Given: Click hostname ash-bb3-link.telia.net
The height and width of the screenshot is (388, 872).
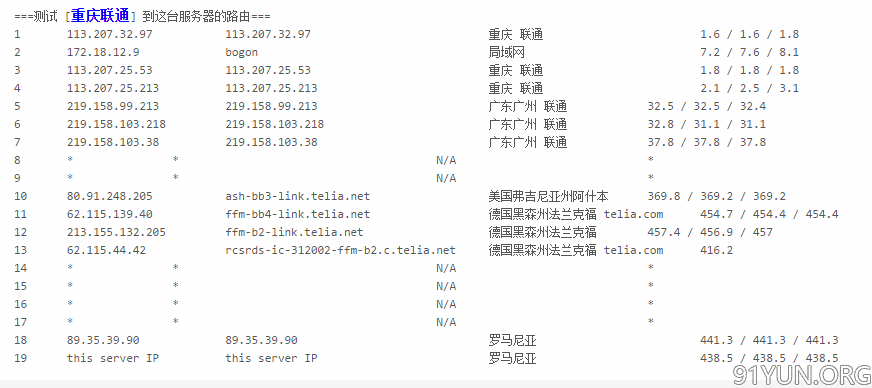Looking at the screenshot, I should (x=298, y=196).
